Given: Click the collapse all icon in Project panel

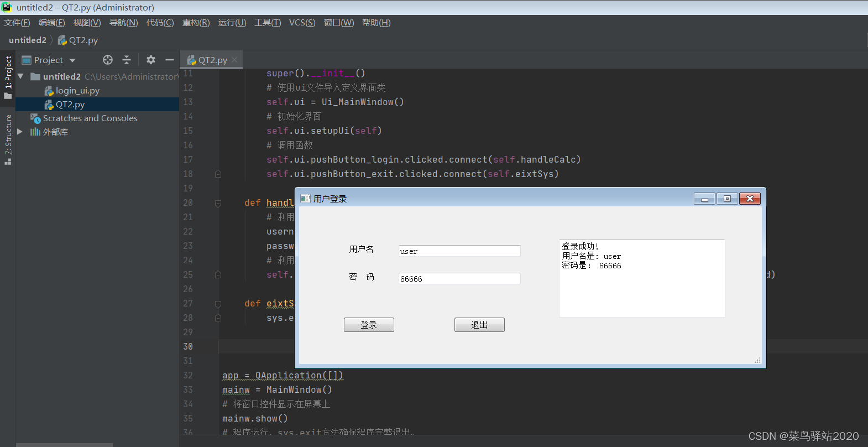Looking at the screenshot, I should pos(127,60).
